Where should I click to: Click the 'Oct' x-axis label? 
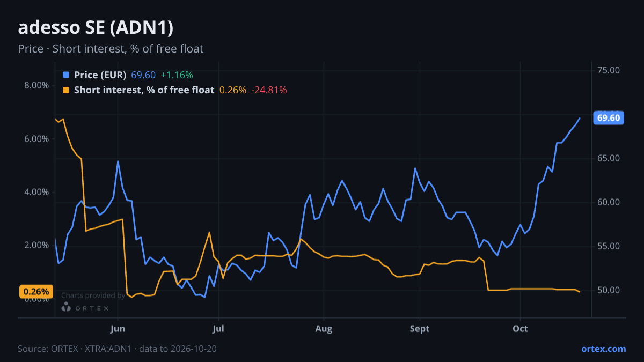(x=520, y=329)
